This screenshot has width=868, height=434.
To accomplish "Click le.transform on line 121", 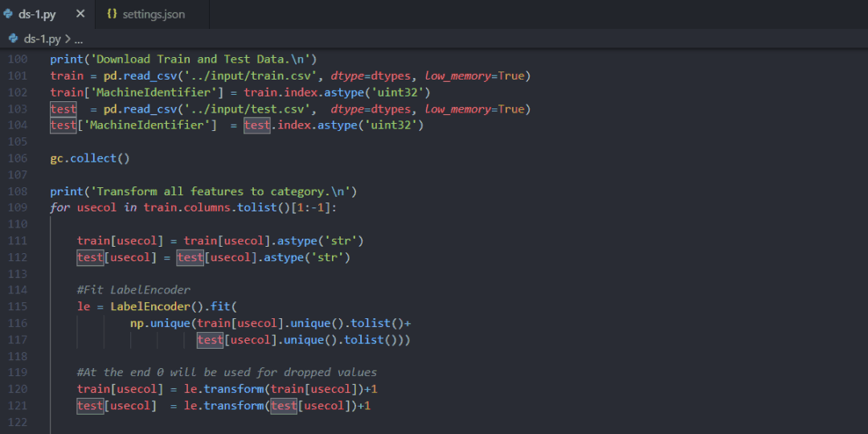I will (x=223, y=406).
